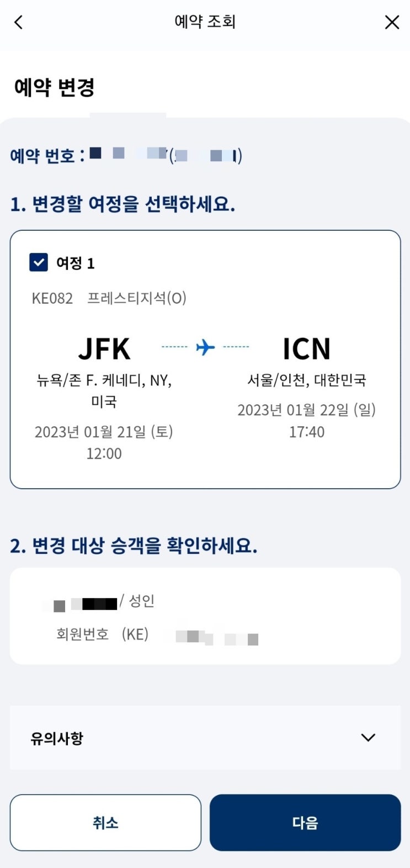This screenshot has height=868, width=410.
Task: Tap the departure date 2023년 01월 21일 (토)
Action: coord(104,431)
